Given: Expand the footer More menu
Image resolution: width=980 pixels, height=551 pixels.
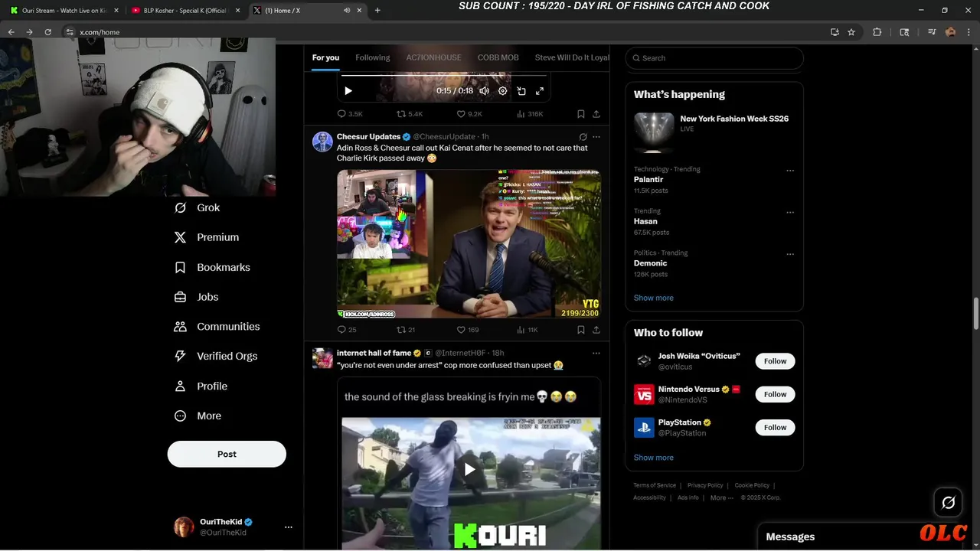Looking at the screenshot, I should (x=721, y=497).
